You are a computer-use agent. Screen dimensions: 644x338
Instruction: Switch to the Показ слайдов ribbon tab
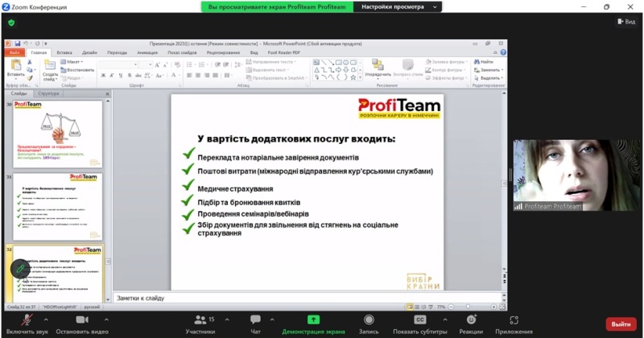182,52
